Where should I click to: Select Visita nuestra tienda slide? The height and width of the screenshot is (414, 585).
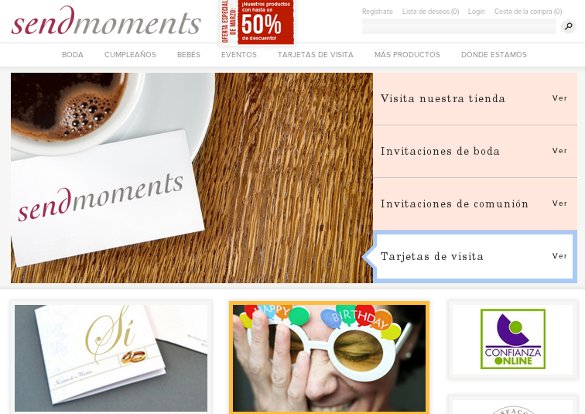(x=475, y=99)
